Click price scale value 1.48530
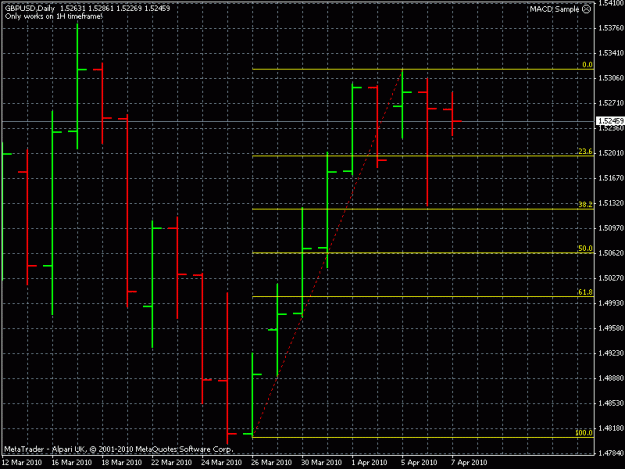 click(x=611, y=403)
